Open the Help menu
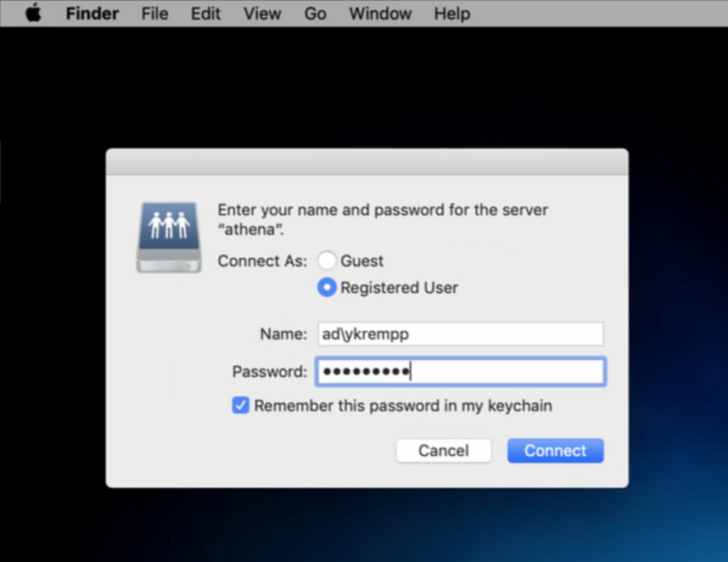This screenshot has height=562, width=728. (451, 13)
